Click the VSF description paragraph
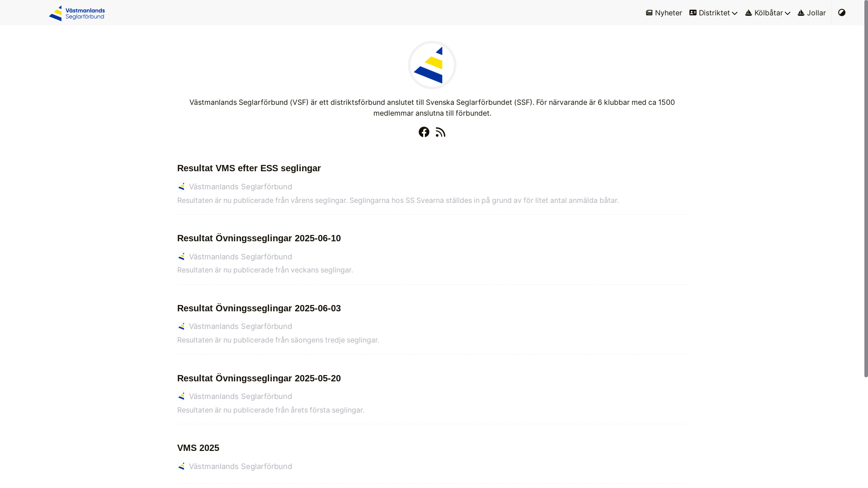The image size is (868, 488). click(432, 108)
